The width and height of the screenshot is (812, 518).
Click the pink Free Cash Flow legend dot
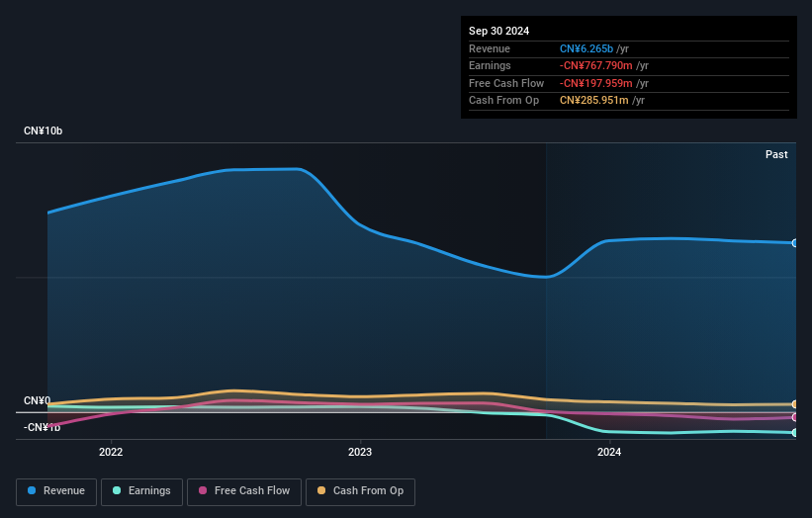pos(203,490)
